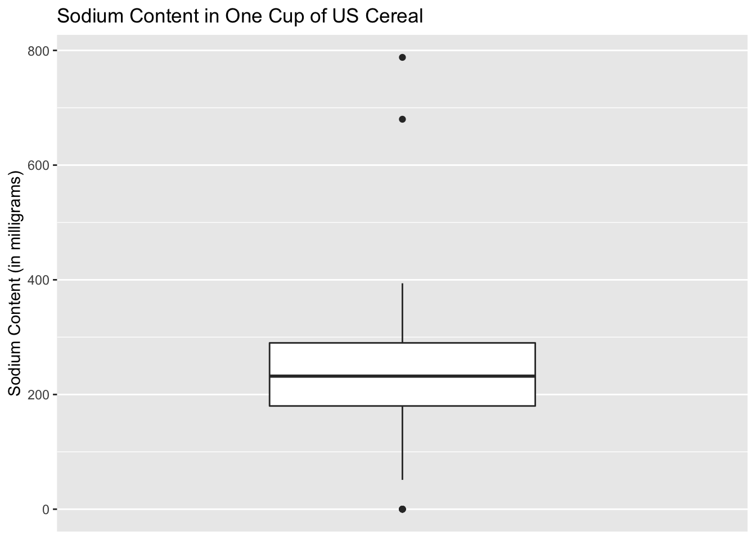Click the thick median line of boxplot

pos(337,376)
